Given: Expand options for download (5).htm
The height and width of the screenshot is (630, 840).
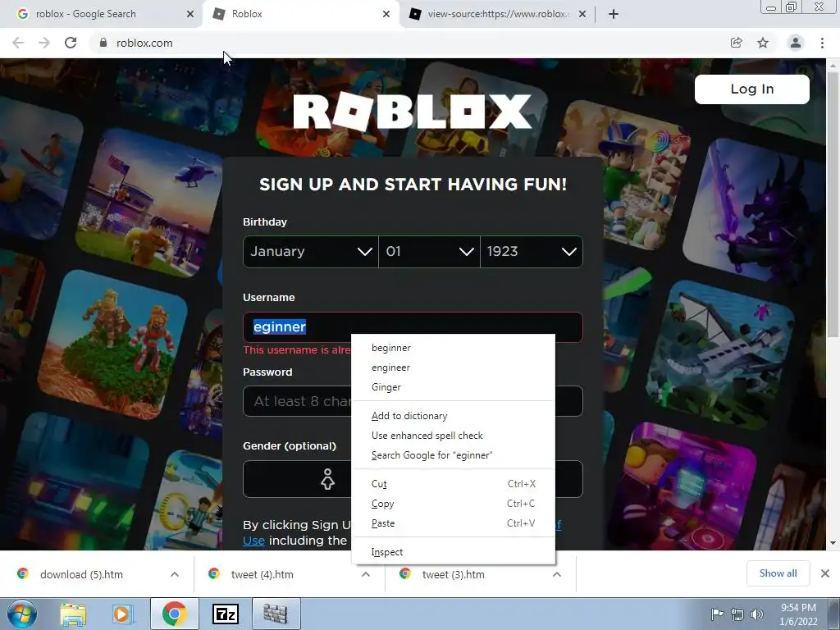Looking at the screenshot, I should tap(175, 574).
